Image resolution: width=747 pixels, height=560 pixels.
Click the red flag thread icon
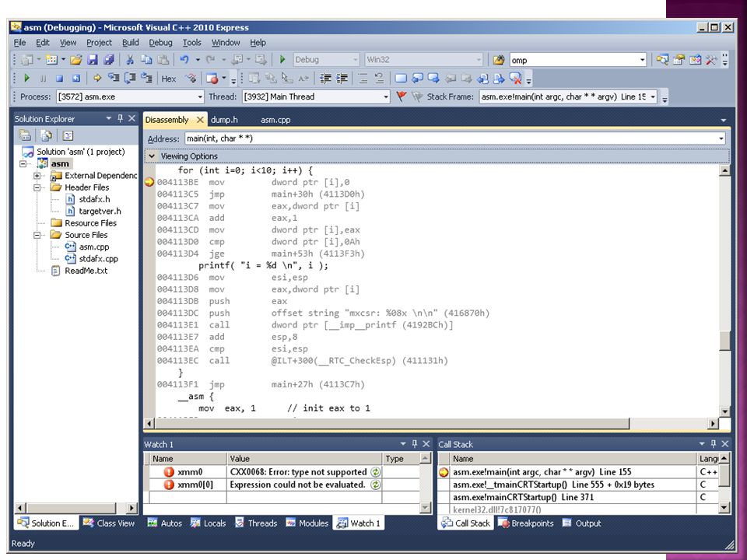[402, 96]
